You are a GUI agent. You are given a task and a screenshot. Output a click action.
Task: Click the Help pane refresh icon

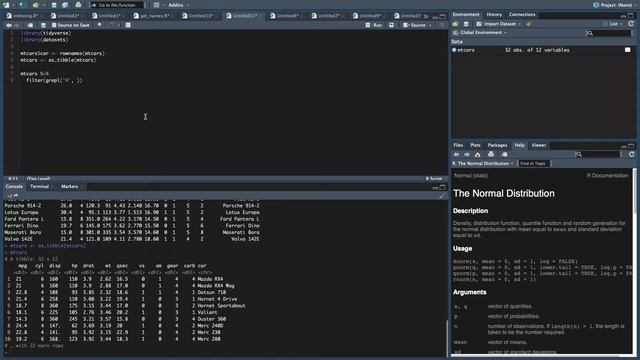click(x=631, y=154)
